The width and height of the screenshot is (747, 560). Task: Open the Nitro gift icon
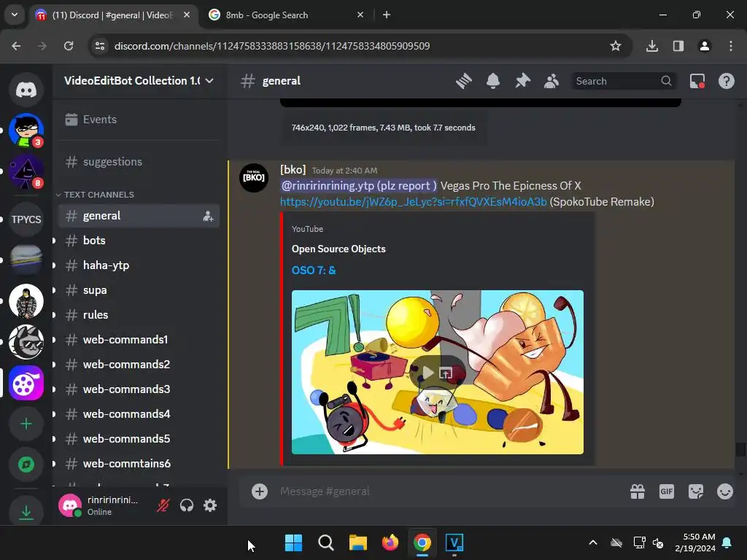[x=638, y=491]
